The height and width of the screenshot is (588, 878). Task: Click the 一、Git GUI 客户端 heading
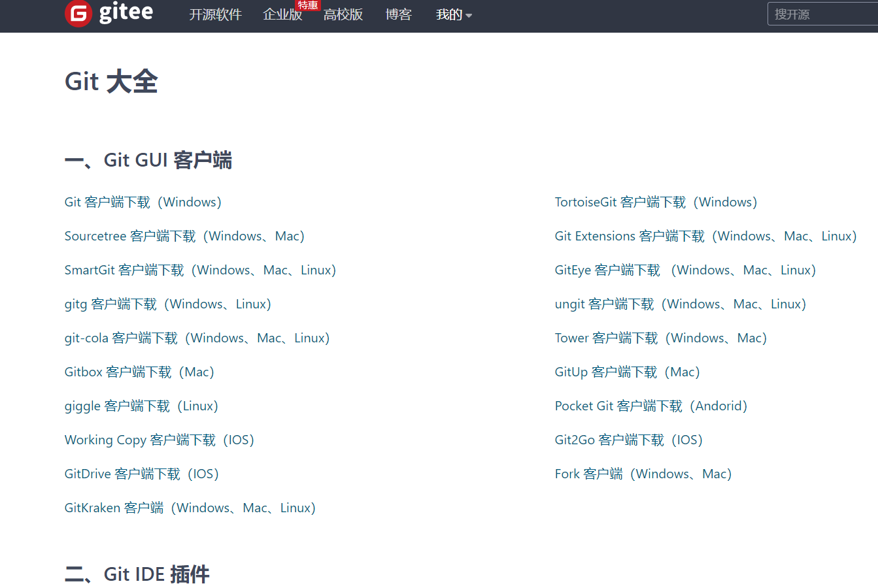(148, 161)
